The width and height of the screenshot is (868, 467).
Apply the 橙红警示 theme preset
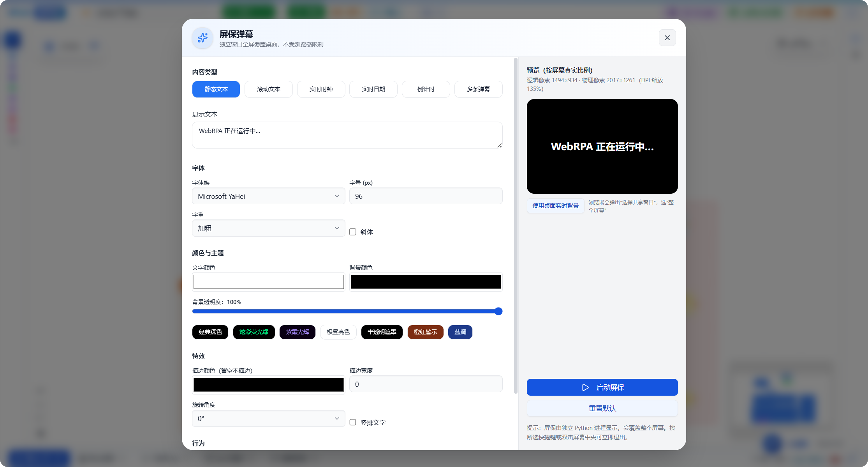point(426,332)
